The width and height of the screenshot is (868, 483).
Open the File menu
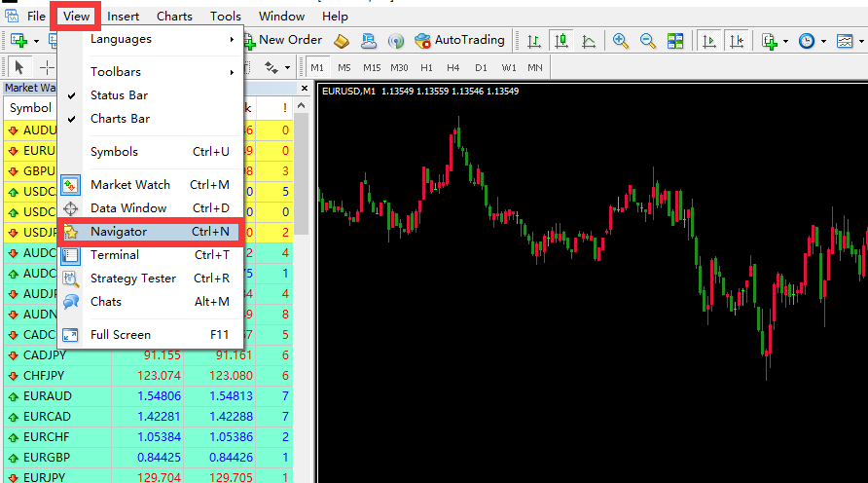[36, 16]
